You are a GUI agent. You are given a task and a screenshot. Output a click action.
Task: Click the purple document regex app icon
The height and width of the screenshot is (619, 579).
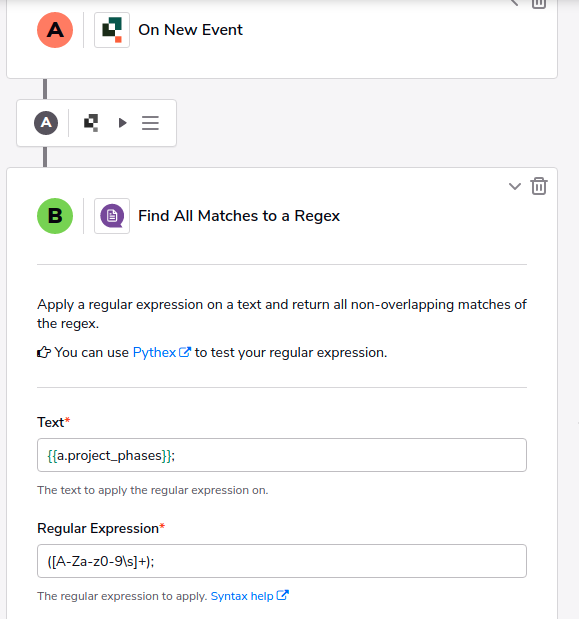coord(112,216)
